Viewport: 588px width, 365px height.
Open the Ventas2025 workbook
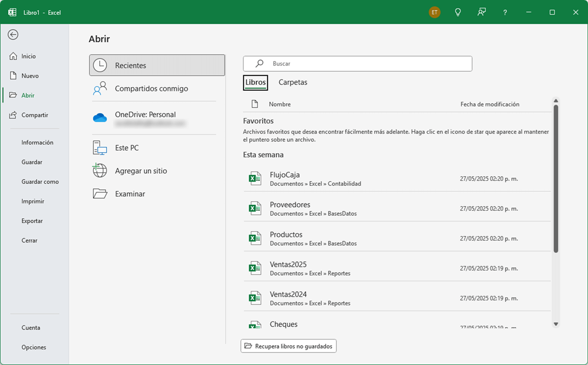(x=397, y=268)
